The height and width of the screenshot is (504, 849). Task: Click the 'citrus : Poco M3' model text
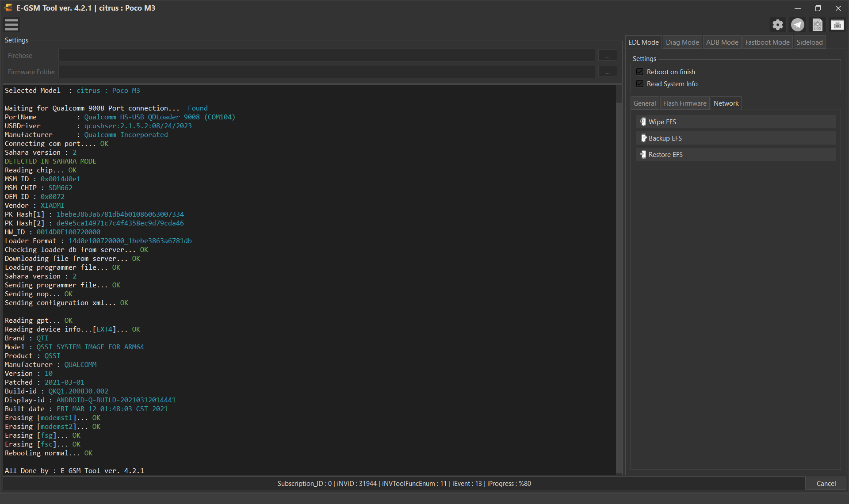click(x=108, y=91)
